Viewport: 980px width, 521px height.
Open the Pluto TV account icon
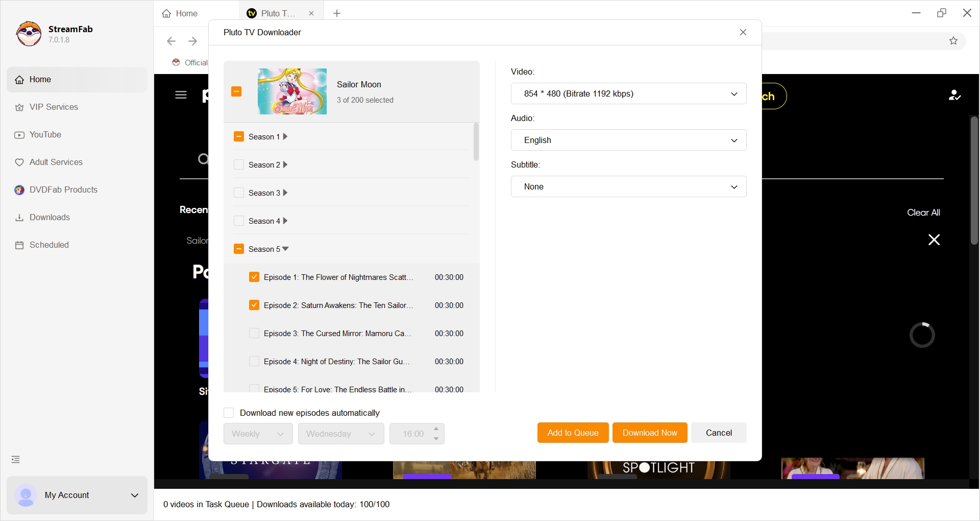[954, 96]
